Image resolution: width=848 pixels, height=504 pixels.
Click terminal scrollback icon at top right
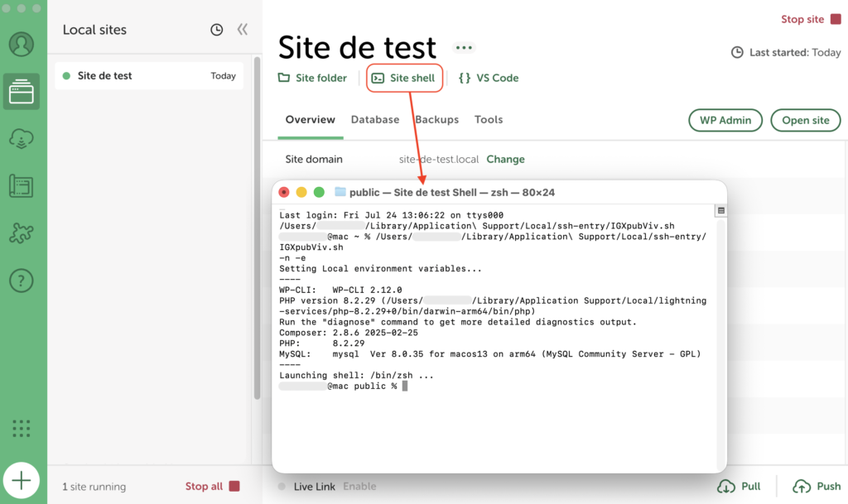tap(721, 211)
